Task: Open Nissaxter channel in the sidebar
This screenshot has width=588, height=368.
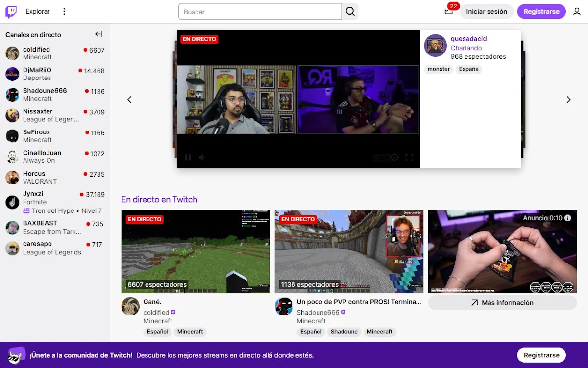Action: [x=55, y=115]
